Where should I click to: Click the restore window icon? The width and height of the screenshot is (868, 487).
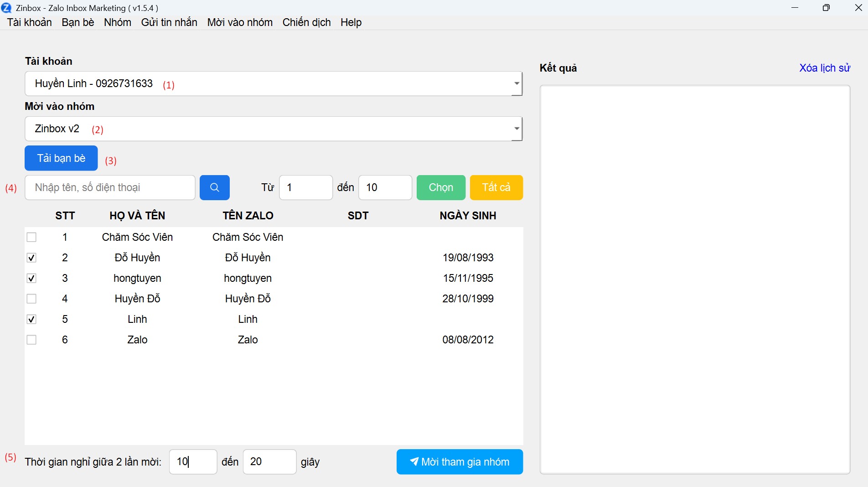826,8
